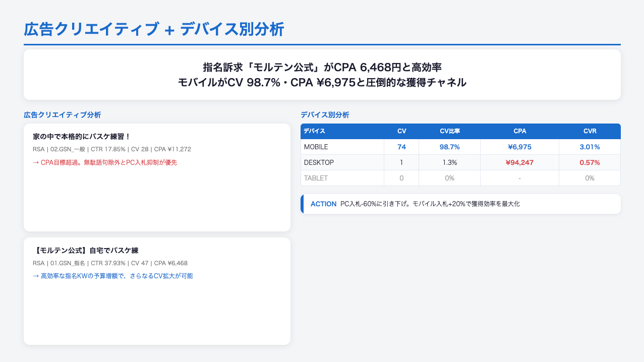Select the 広告クリエイティブ分析 section heading
Screen dimensions: 644x362
(62, 115)
